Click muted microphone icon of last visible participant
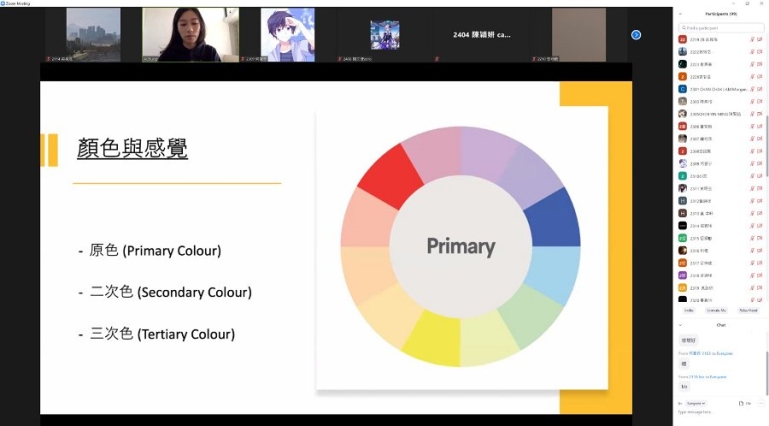Screen dimensions: 769x426 click(x=752, y=299)
